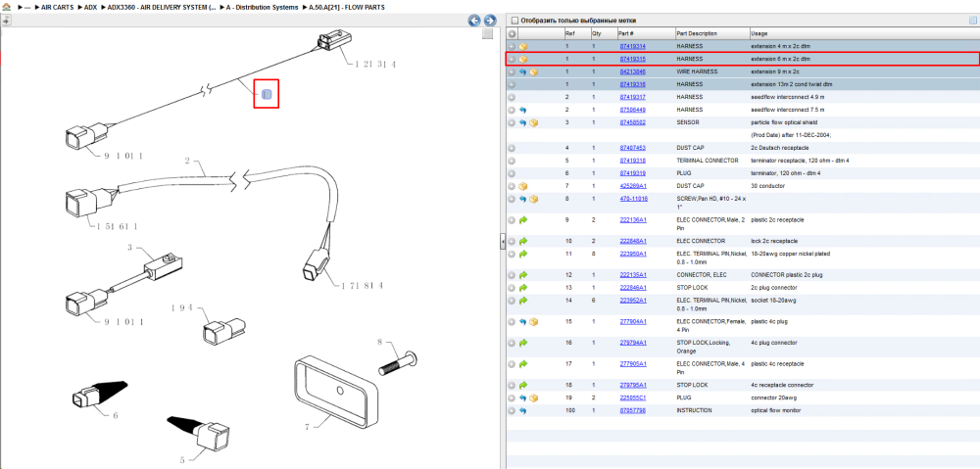
Task: Open part number link 279795A1
Action: coord(632,385)
